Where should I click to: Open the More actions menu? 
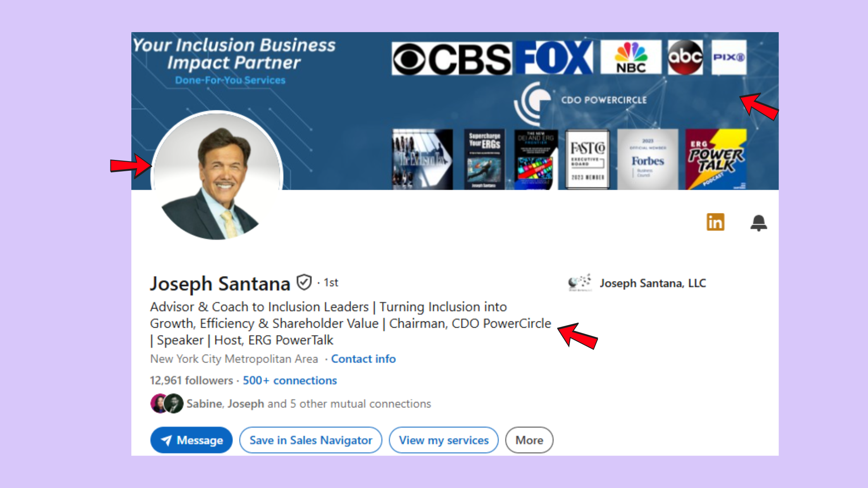tap(529, 440)
